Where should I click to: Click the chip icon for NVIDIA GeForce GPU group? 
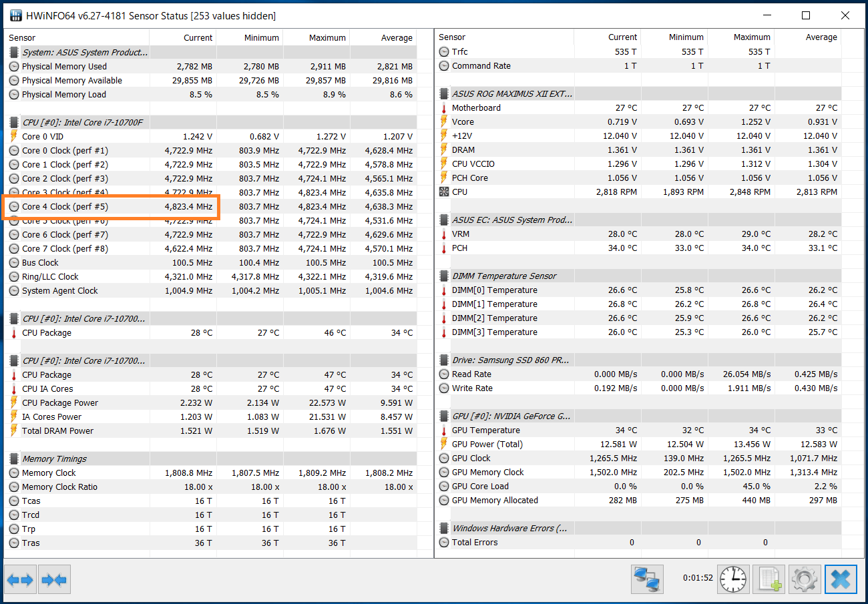click(x=444, y=416)
